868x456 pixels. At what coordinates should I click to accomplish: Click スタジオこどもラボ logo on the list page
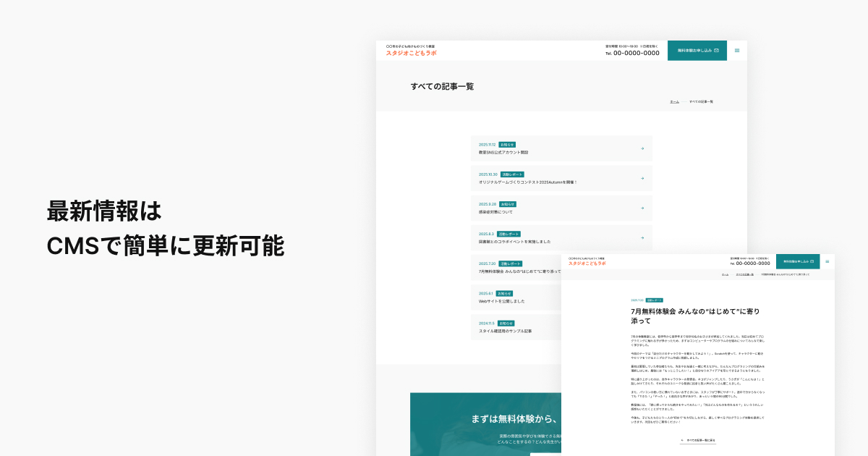coord(412,53)
